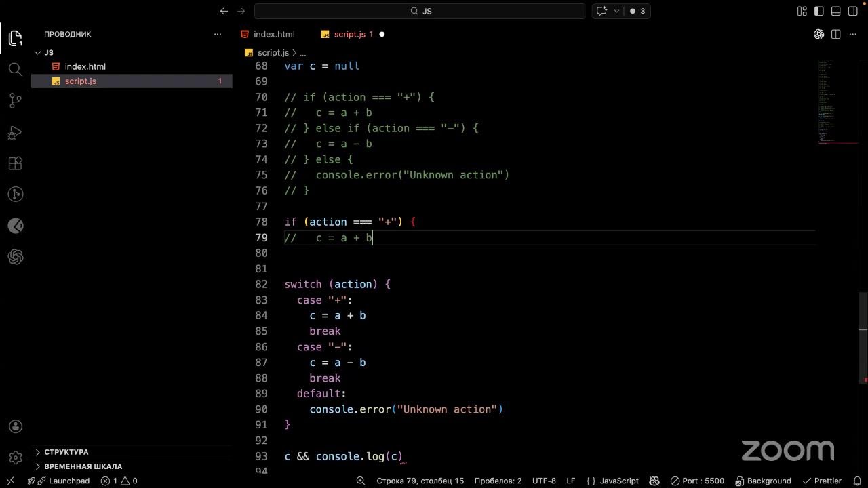Viewport: 868px width, 488px height.
Task: Open the Manage gear settings menu
Action: pyautogui.click(x=15, y=457)
